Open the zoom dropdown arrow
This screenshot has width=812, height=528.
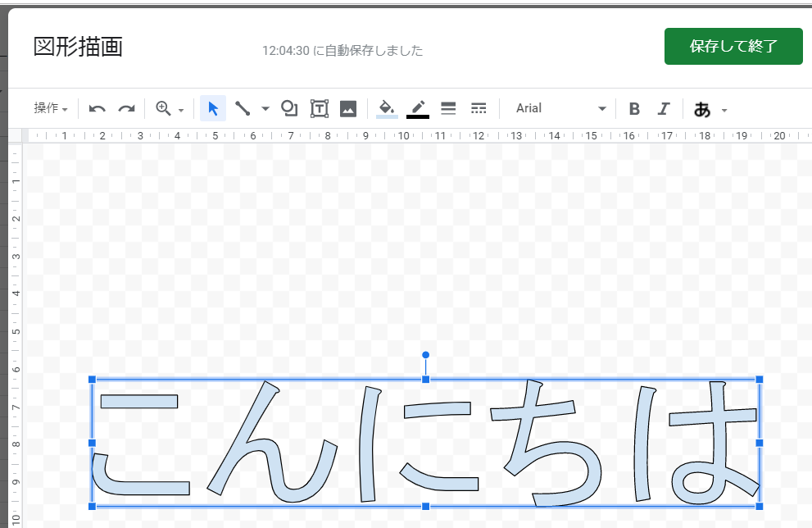[181, 110]
